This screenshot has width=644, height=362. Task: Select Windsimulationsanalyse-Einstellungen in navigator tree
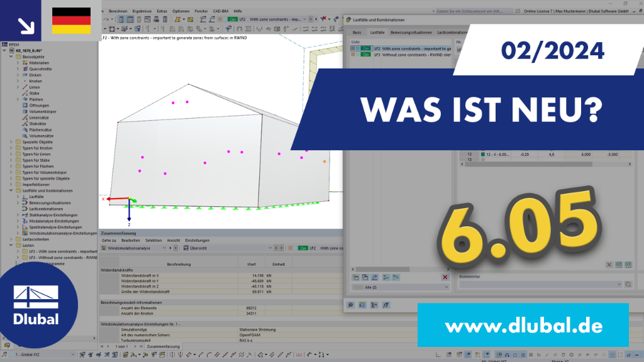pos(63,233)
